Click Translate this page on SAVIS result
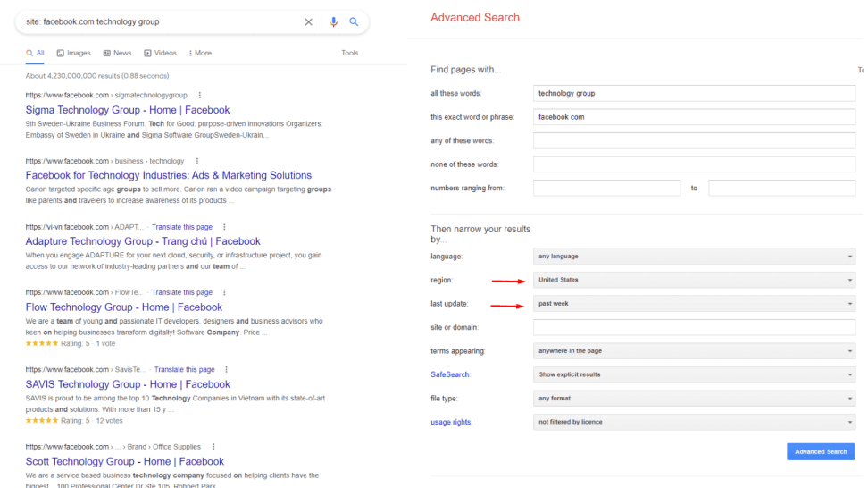 tap(184, 369)
